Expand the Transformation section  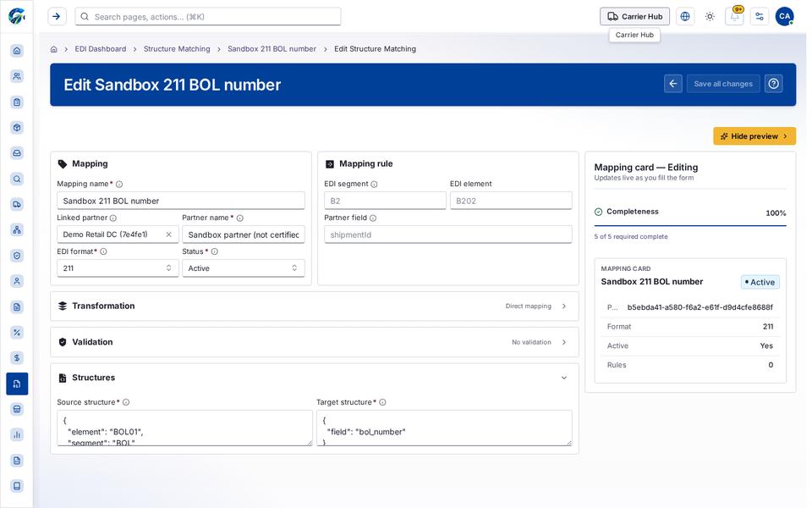315,306
